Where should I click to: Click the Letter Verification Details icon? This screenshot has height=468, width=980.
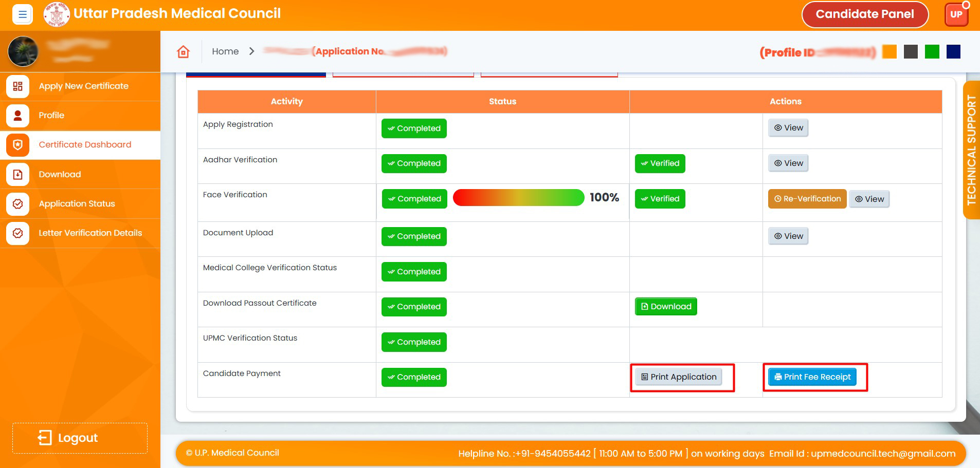click(17, 233)
